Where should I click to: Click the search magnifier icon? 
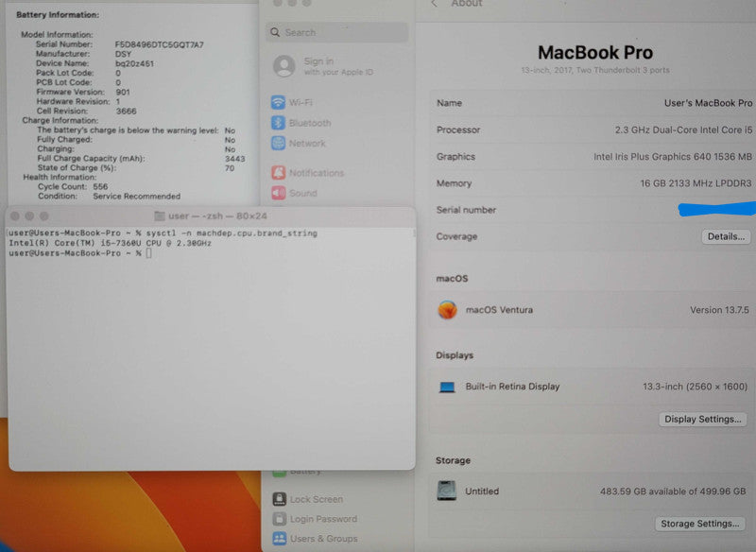(275, 32)
